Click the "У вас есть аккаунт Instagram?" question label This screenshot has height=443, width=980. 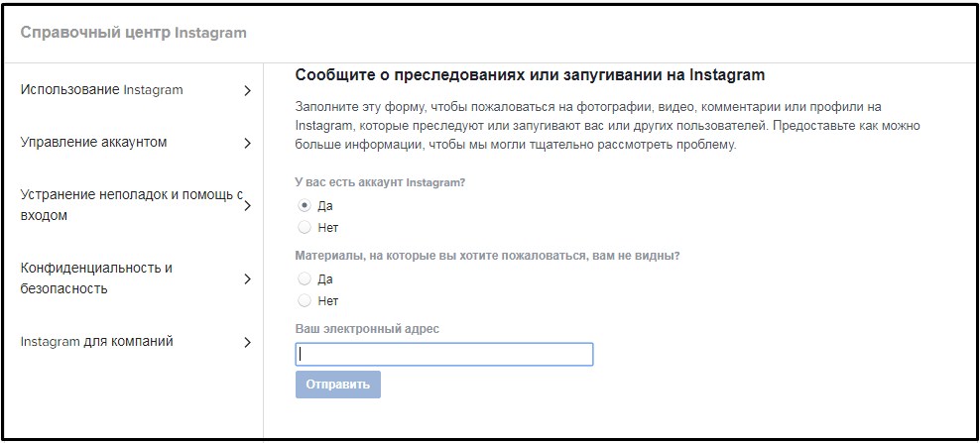click(x=380, y=183)
